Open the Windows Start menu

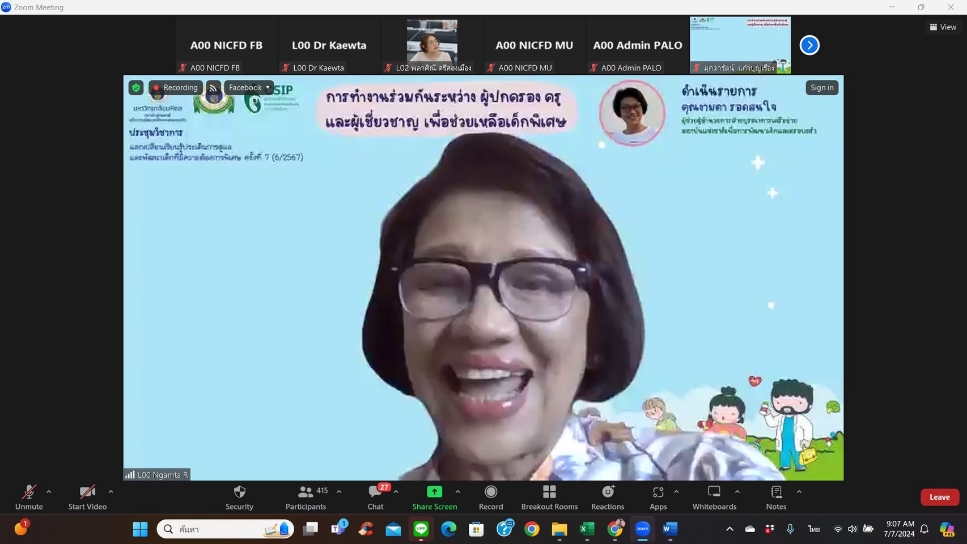(140, 529)
